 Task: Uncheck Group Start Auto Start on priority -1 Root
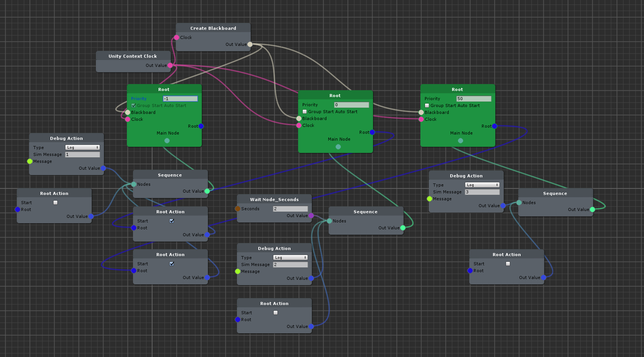(133, 105)
